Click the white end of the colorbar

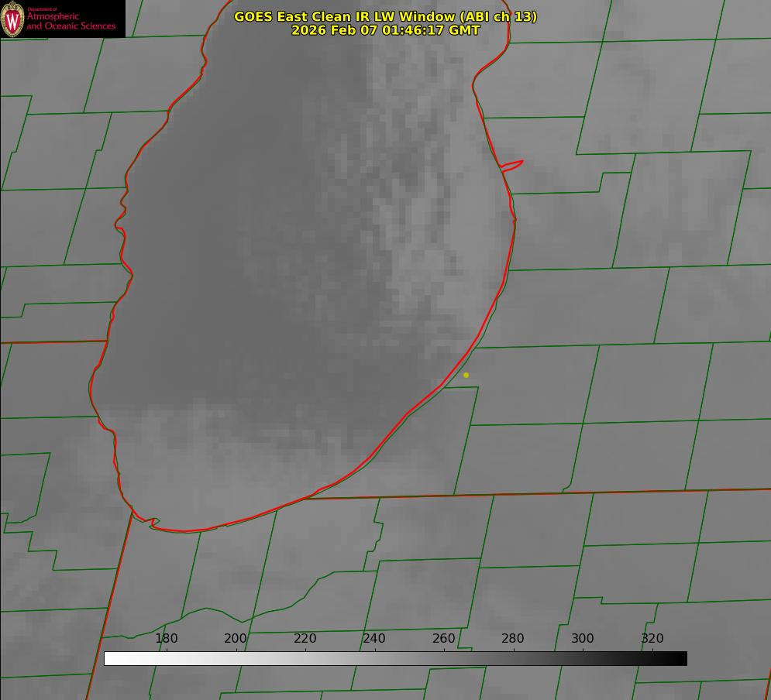[109, 658]
